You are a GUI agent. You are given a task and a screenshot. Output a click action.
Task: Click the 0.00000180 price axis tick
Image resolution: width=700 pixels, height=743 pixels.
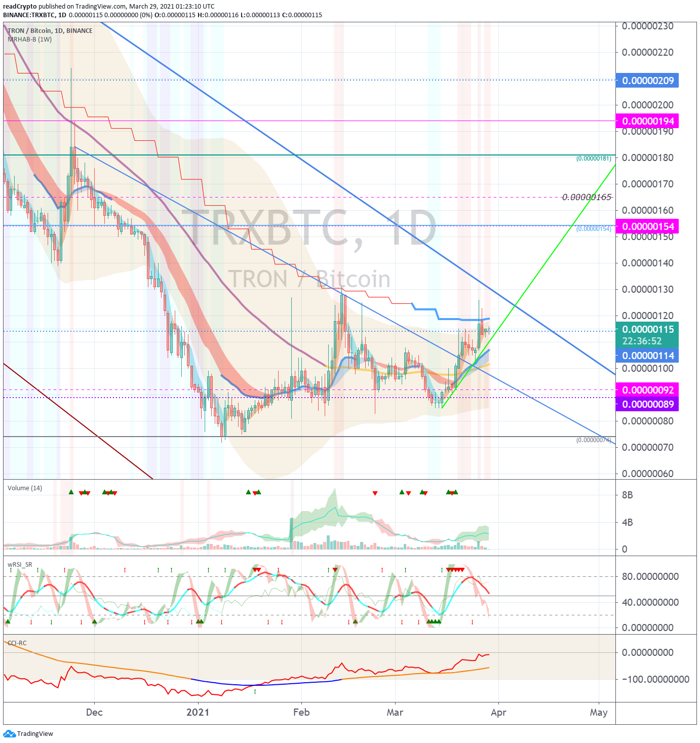coord(648,158)
